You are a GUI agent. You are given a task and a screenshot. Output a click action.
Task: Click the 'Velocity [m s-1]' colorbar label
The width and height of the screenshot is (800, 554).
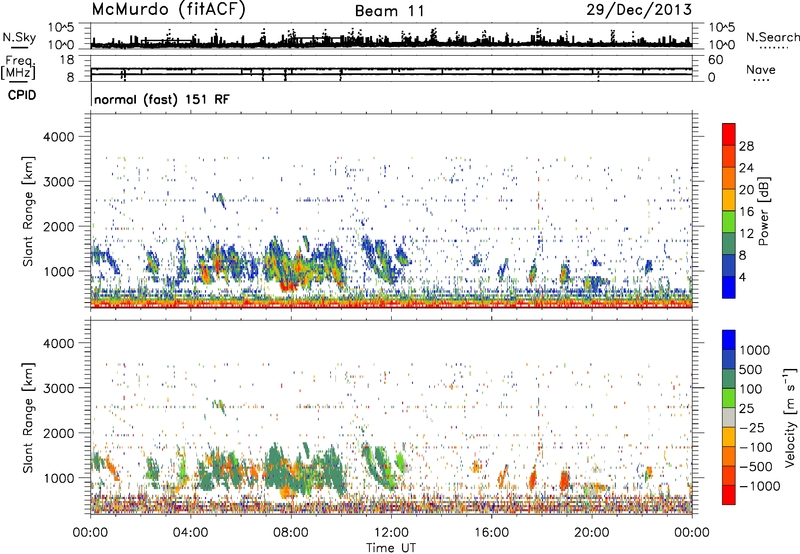pyautogui.click(x=790, y=417)
